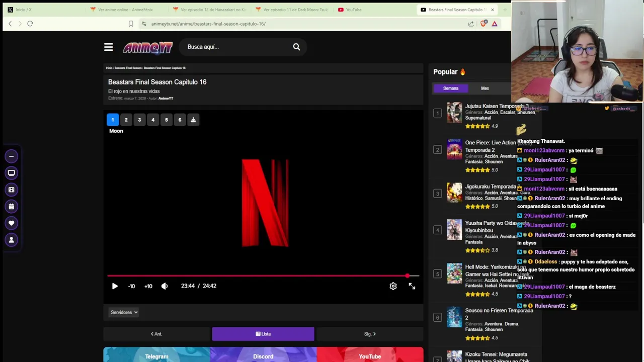Switch to the Dark Moon episodio 11 tab
The image size is (644, 362).
click(292, 10)
